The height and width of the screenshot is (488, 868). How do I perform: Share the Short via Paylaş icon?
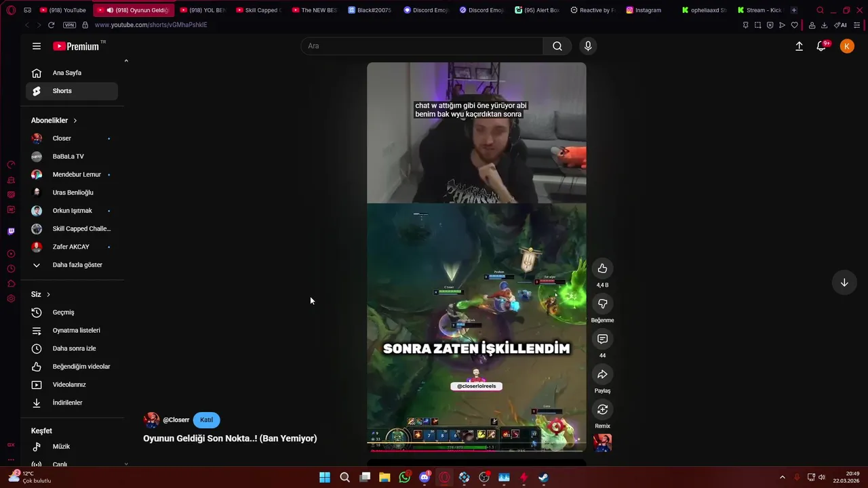click(x=602, y=374)
